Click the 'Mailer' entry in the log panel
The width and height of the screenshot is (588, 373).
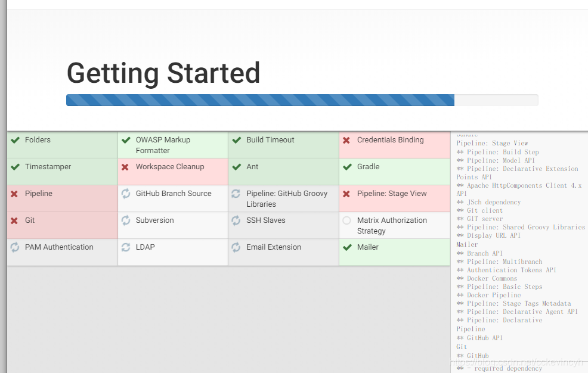click(x=467, y=244)
